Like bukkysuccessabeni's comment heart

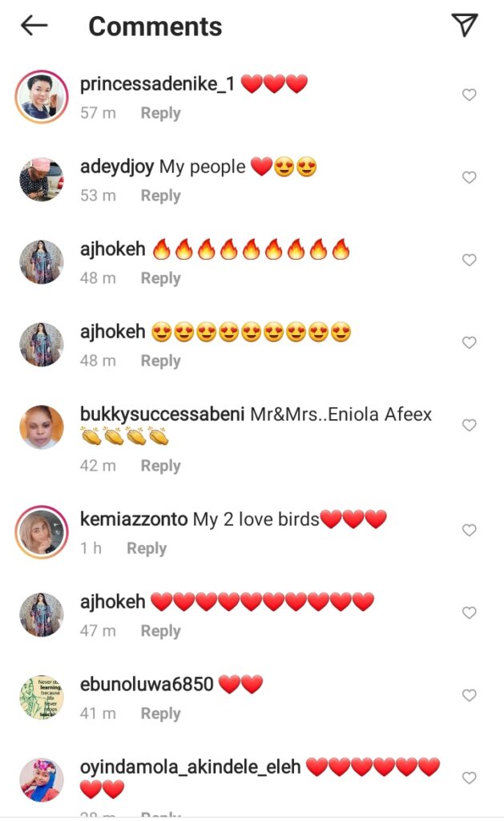(469, 425)
